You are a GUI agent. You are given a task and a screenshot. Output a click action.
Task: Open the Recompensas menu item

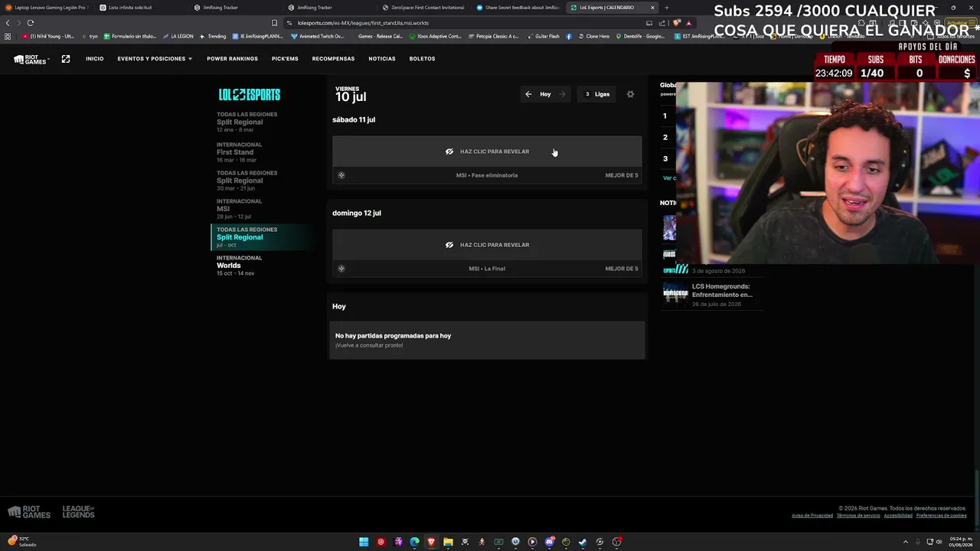[x=333, y=59]
